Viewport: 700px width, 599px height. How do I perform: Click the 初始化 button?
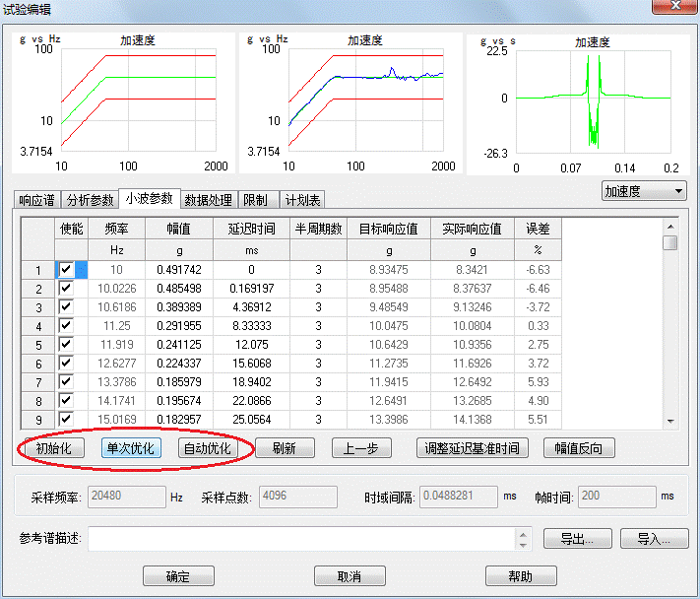tap(54, 448)
